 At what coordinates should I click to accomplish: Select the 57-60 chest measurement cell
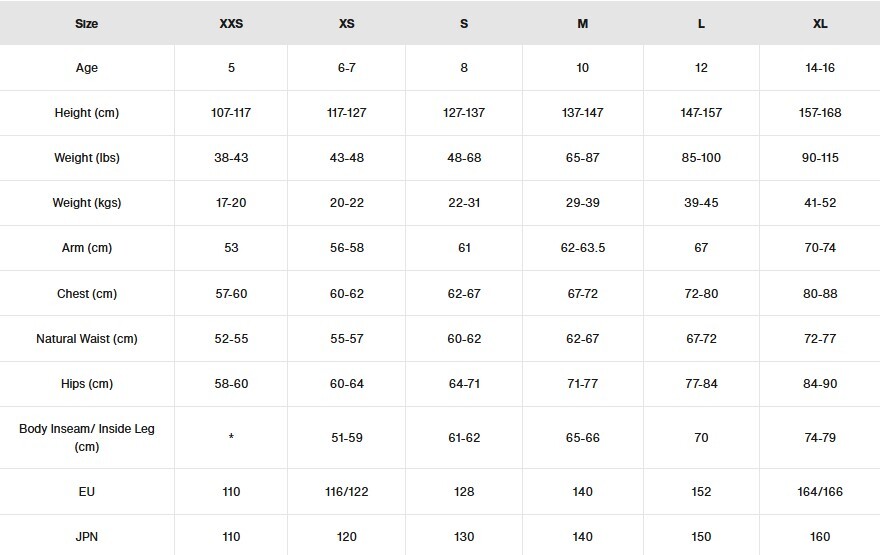pos(231,294)
